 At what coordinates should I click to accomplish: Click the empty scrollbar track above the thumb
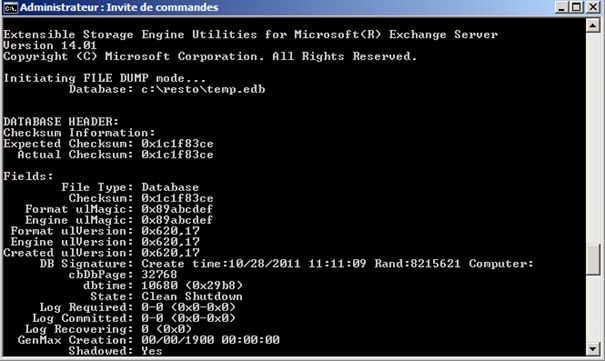pos(592,138)
